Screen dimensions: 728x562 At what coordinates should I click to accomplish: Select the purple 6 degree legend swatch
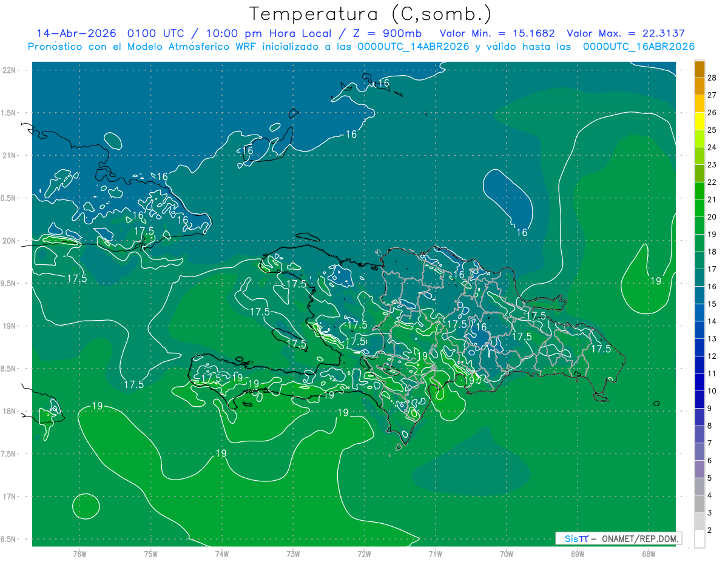click(x=699, y=452)
